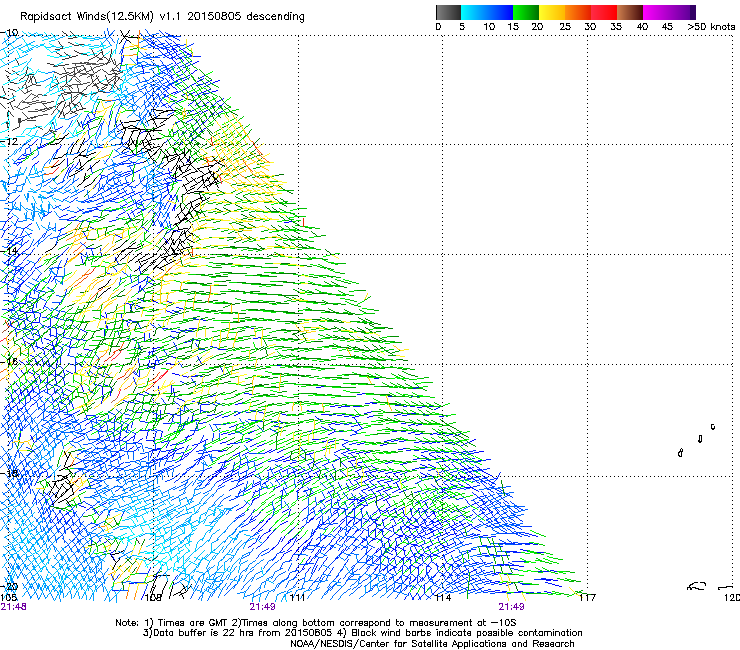Click the legend label '15'
The width and height of the screenshot is (740, 650).
point(513,27)
